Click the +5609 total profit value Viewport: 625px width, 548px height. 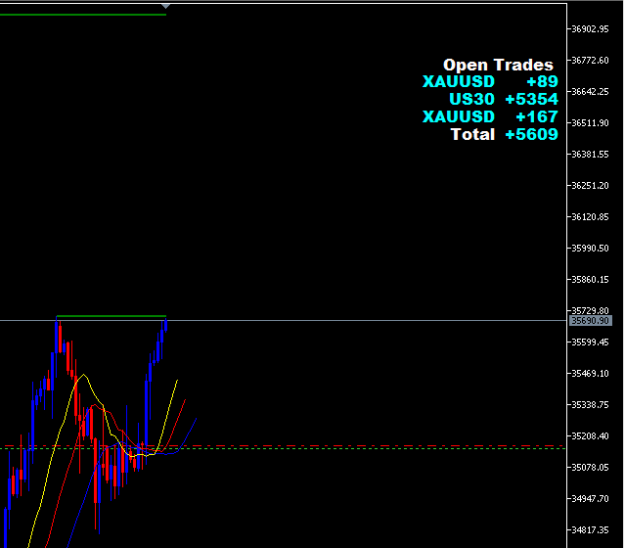pyautogui.click(x=531, y=134)
